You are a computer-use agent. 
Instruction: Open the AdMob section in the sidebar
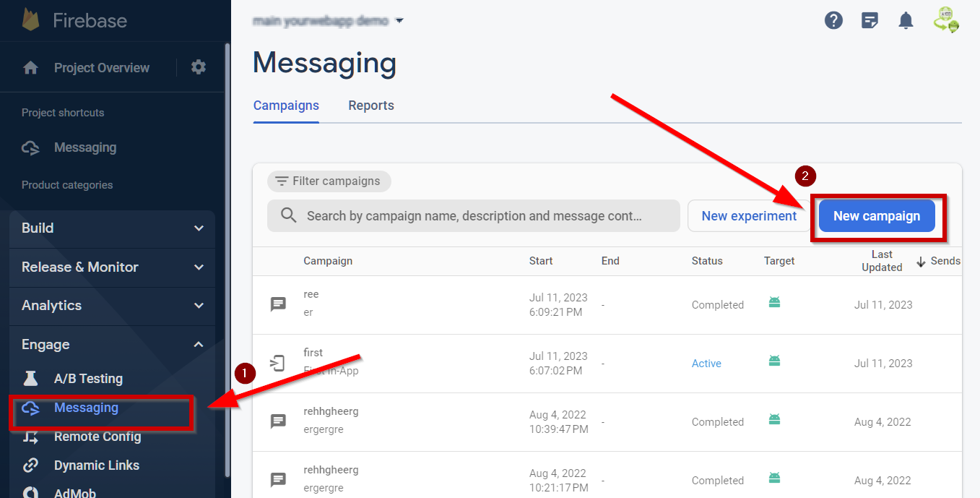(x=72, y=492)
